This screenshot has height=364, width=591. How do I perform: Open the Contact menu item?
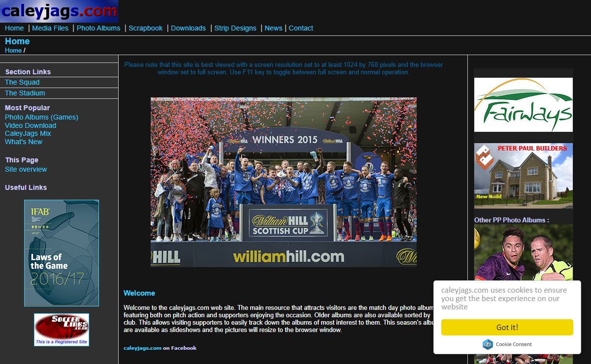click(301, 28)
